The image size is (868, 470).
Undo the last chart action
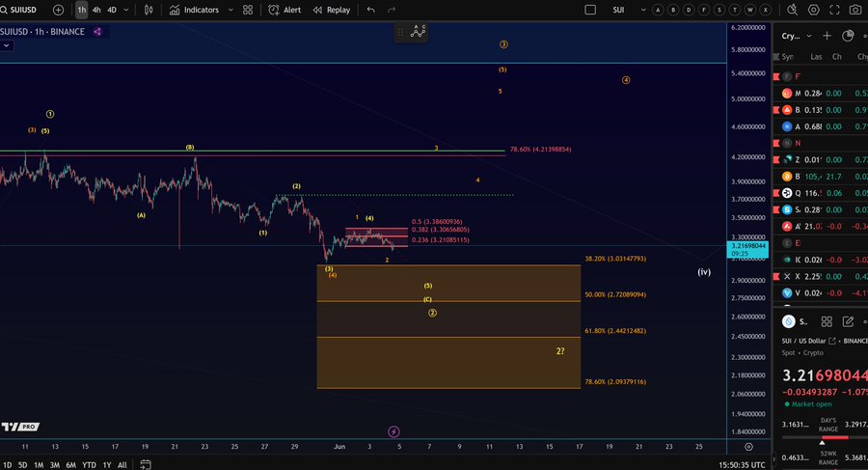click(371, 10)
